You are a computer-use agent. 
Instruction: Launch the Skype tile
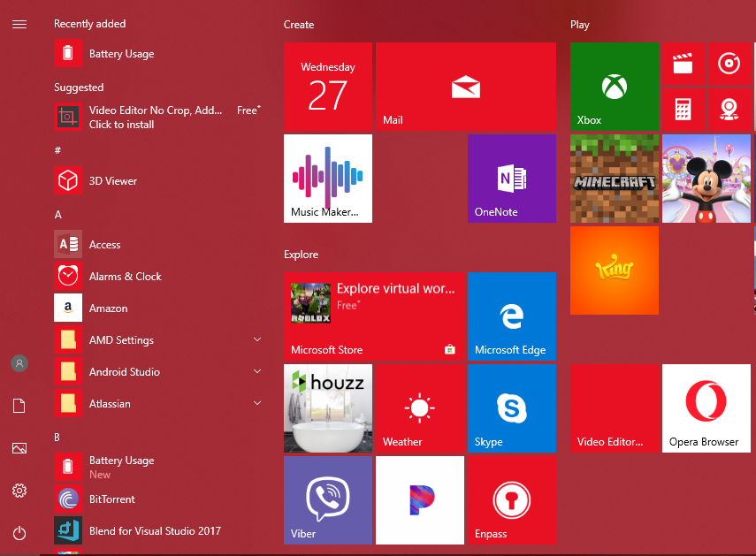coord(512,408)
